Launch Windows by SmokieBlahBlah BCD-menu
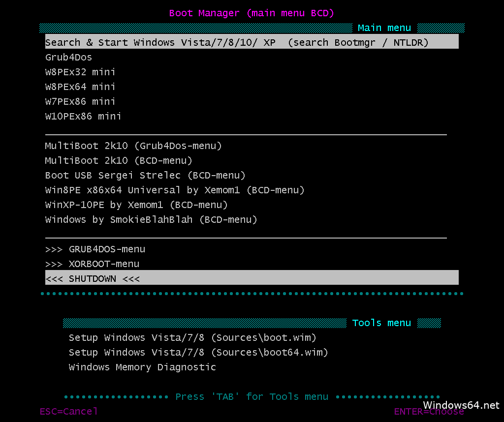The image size is (504, 422). pyautogui.click(x=150, y=219)
